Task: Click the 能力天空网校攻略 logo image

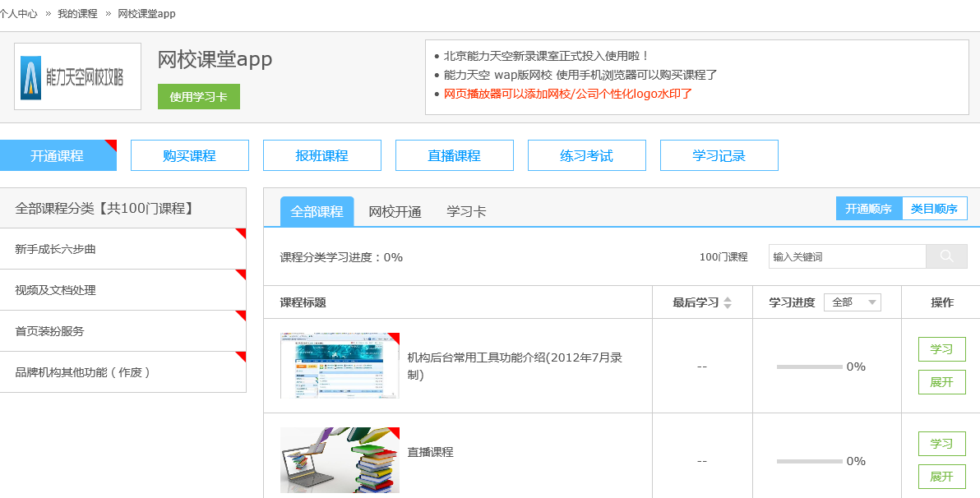Action: coord(77,76)
